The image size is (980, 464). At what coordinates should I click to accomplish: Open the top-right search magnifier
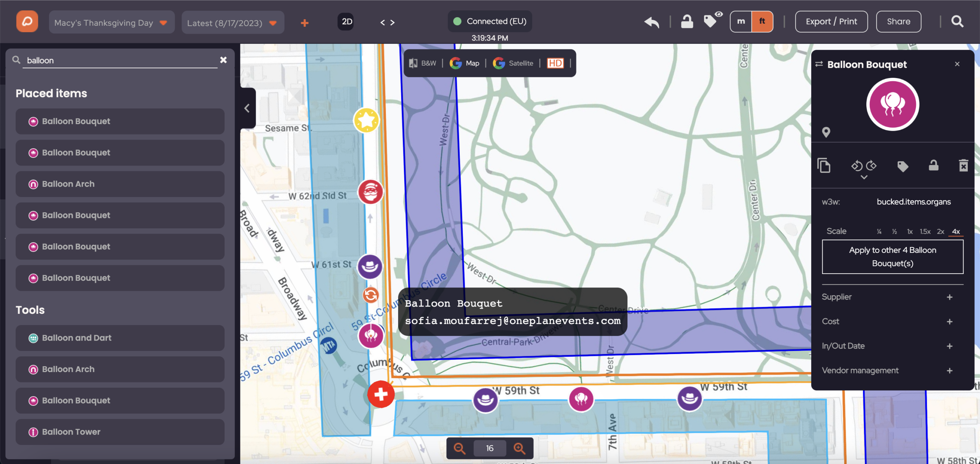tap(957, 21)
